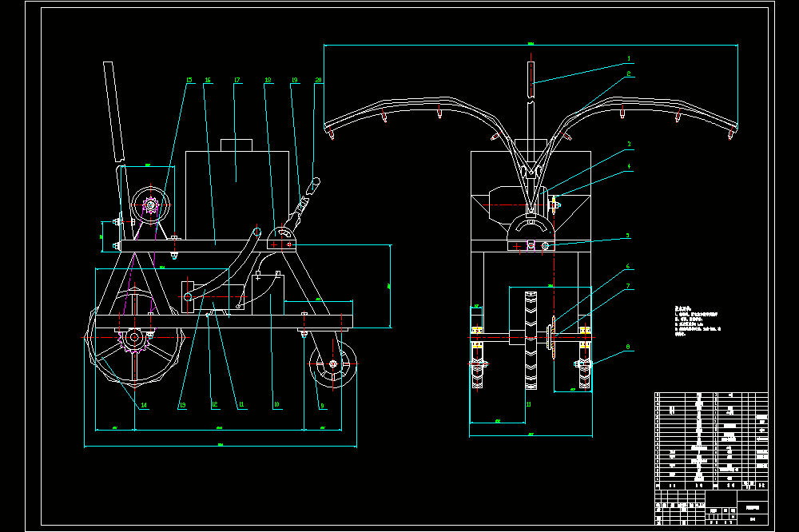799x532 pixels.
Task: Select part label 15 above side view
Action: point(189,80)
